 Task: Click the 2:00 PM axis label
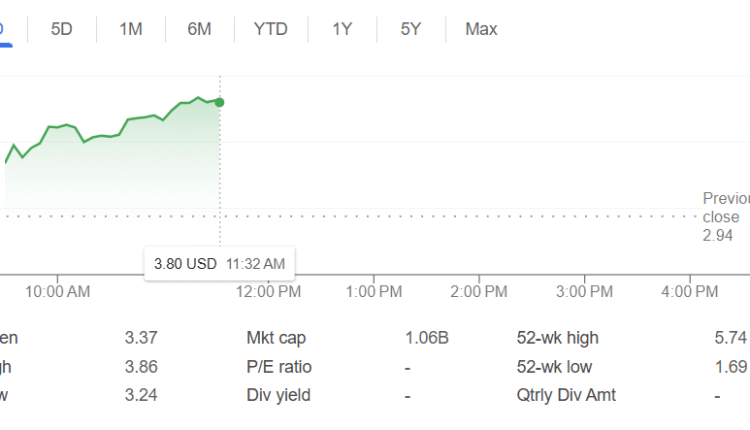478,291
